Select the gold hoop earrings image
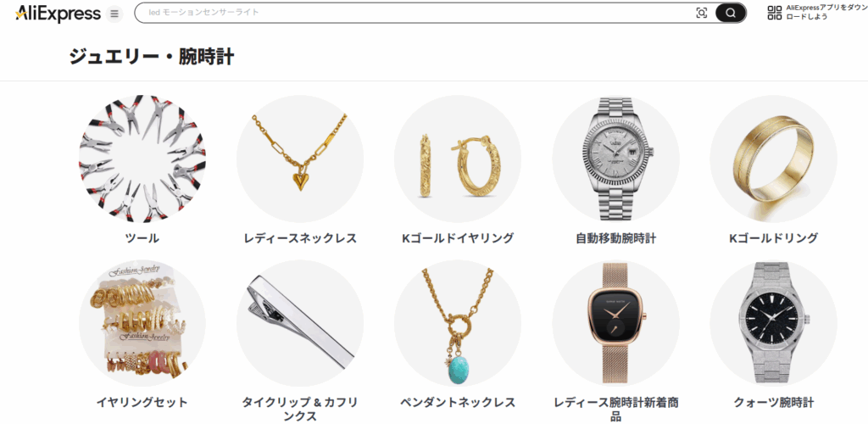868x424 pixels. 458,159
